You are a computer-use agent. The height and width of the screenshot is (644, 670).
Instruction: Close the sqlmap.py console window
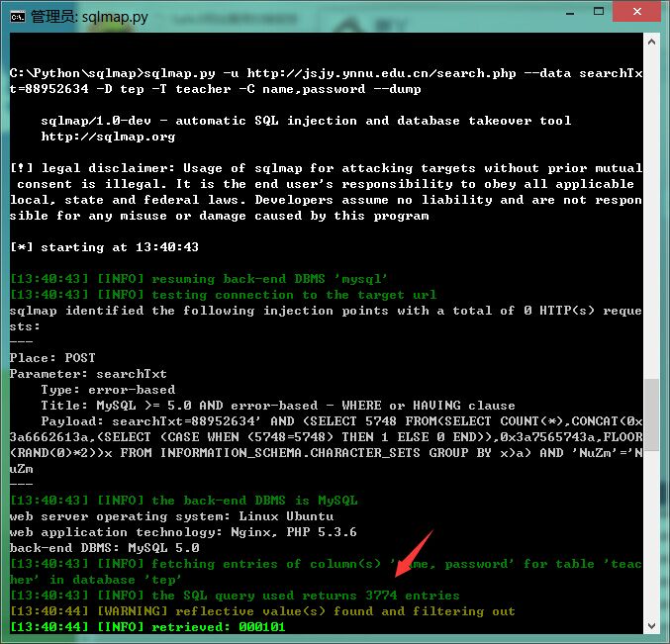(x=636, y=12)
